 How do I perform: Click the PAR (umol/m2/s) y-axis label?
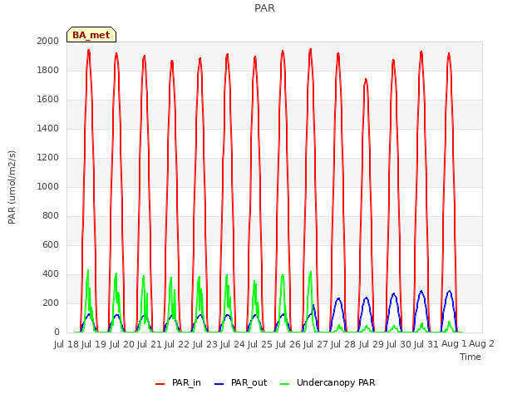pos(12,187)
